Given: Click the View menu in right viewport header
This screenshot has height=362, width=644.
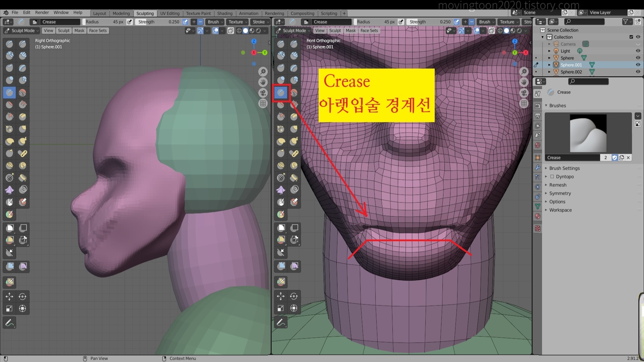Looking at the screenshot, I should 320,31.
